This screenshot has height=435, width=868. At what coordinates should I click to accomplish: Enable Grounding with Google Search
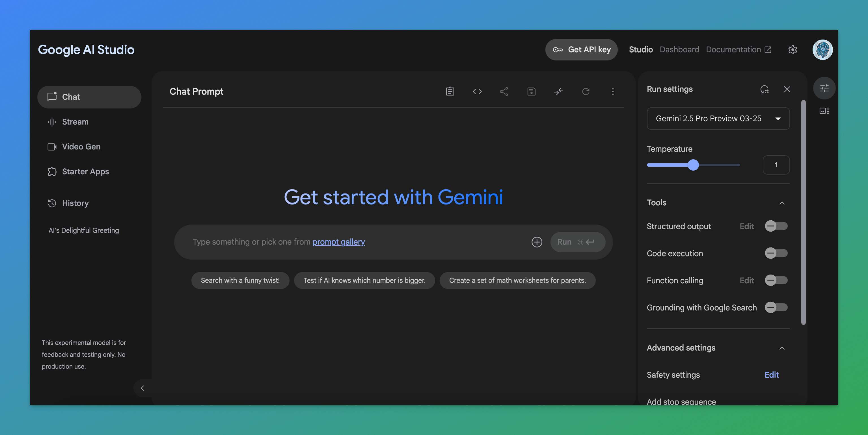(776, 307)
